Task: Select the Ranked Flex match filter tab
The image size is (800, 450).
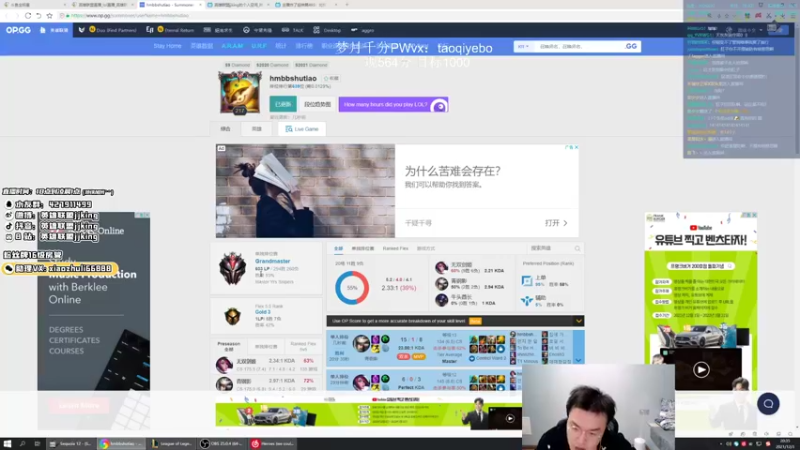Action: (x=395, y=248)
